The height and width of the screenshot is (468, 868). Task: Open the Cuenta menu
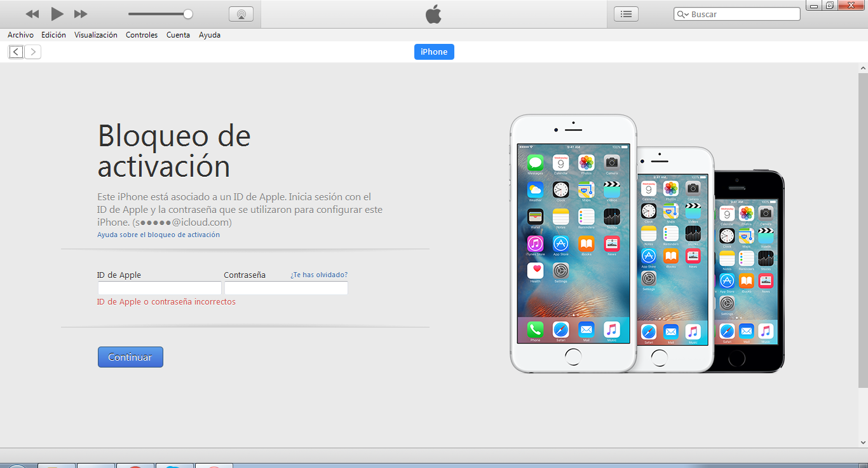(178, 35)
